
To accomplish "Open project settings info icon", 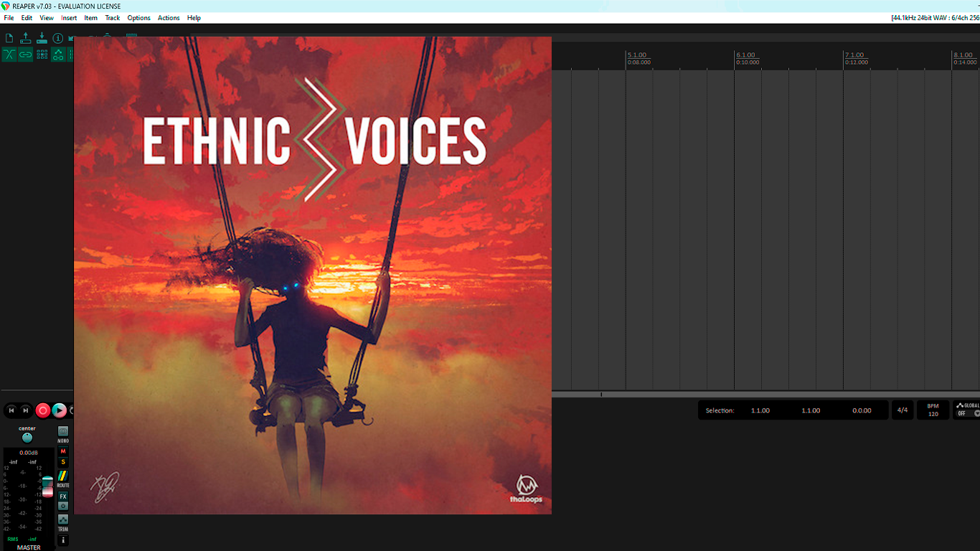I will [x=58, y=38].
